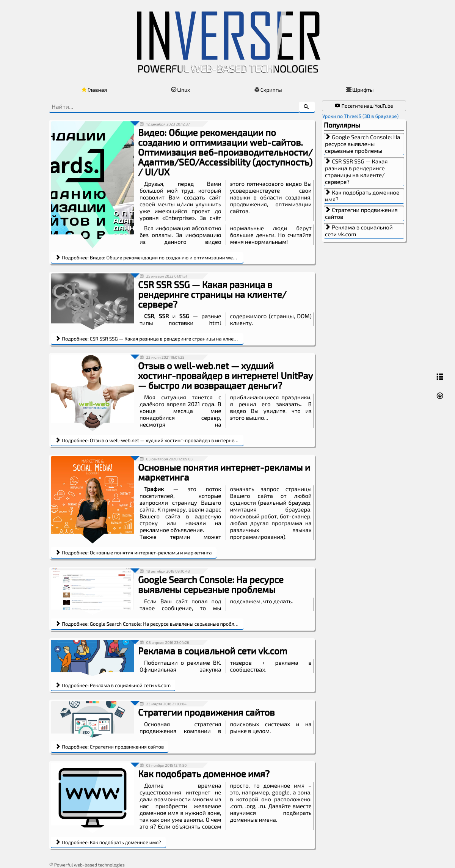Open article title Как подобрать доменное имя?

click(204, 774)
